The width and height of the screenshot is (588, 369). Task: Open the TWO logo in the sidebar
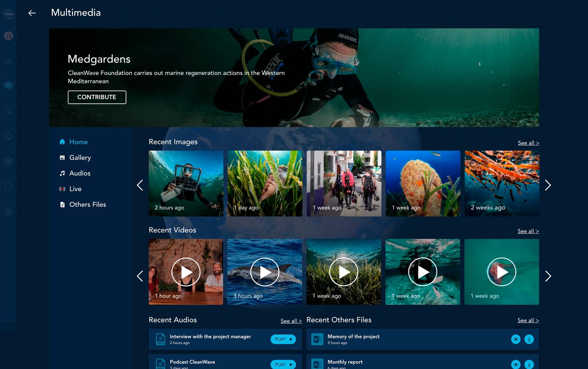8,14
